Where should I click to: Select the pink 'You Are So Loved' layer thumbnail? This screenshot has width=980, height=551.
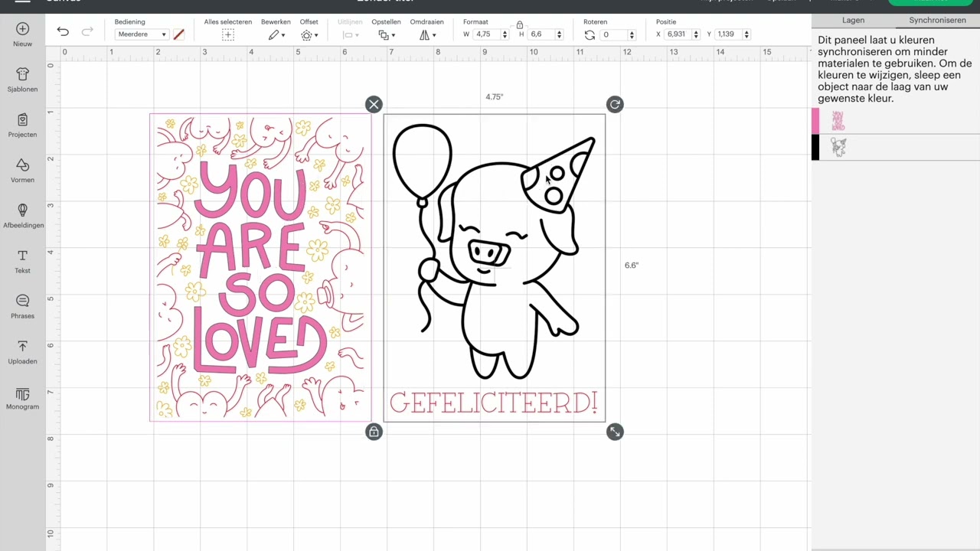click(838, 121)
